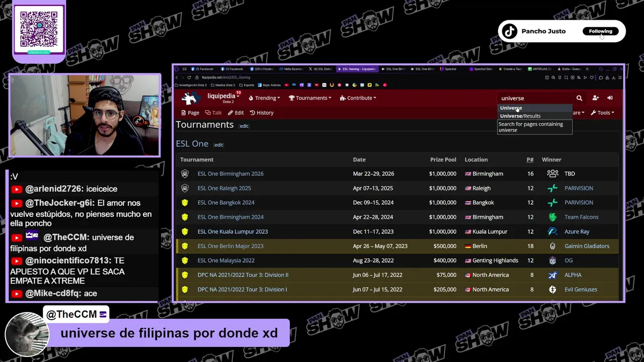Open DPC NA 2021/2022 Tour 3: Division I
Viewport: 644px width, 362px height.
coord(242,290)
